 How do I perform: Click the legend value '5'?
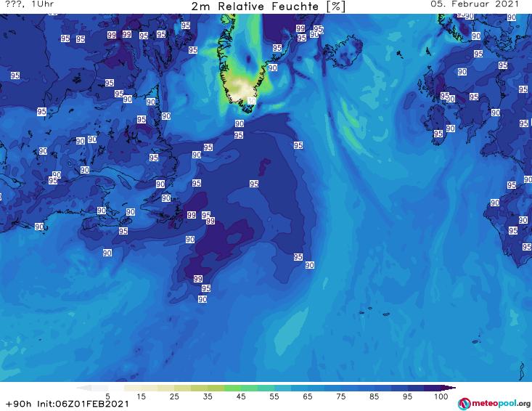pyautogui.click(x=107, y=396)
